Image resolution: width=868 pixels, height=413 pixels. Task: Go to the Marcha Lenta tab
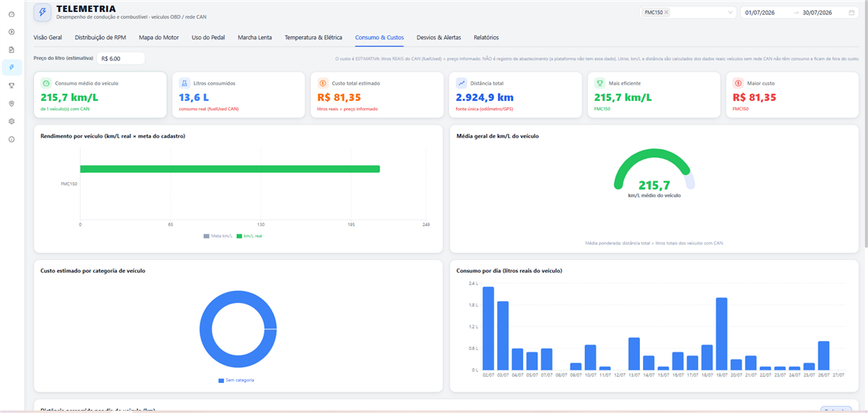click(255, 38)
